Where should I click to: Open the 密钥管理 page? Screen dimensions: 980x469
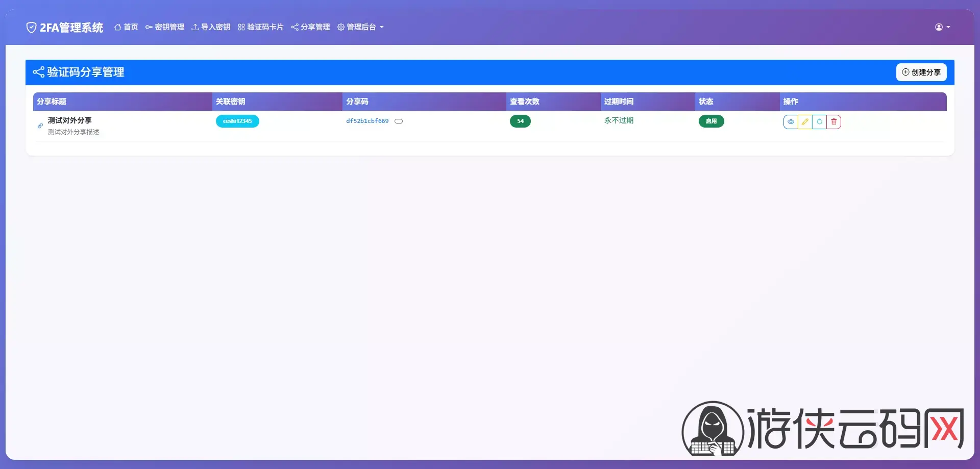pyautogui.click(x=165, y=27)
